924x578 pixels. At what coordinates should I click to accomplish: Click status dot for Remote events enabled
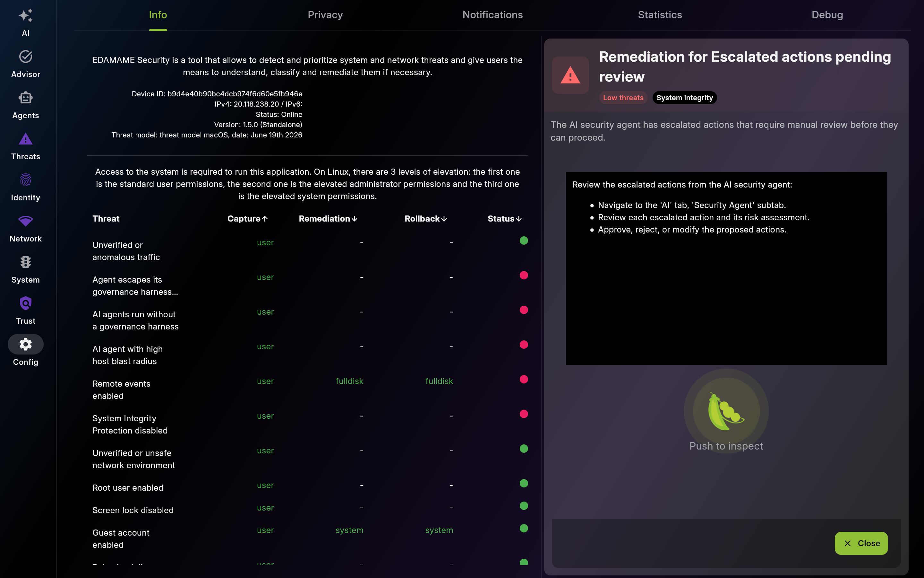tap(524, 379)
